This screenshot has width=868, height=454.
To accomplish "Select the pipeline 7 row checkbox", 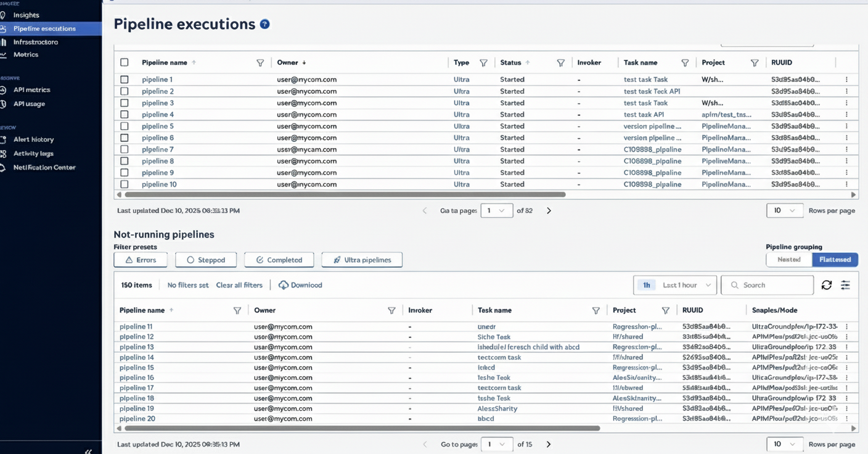I will click(x=125, y=149).
